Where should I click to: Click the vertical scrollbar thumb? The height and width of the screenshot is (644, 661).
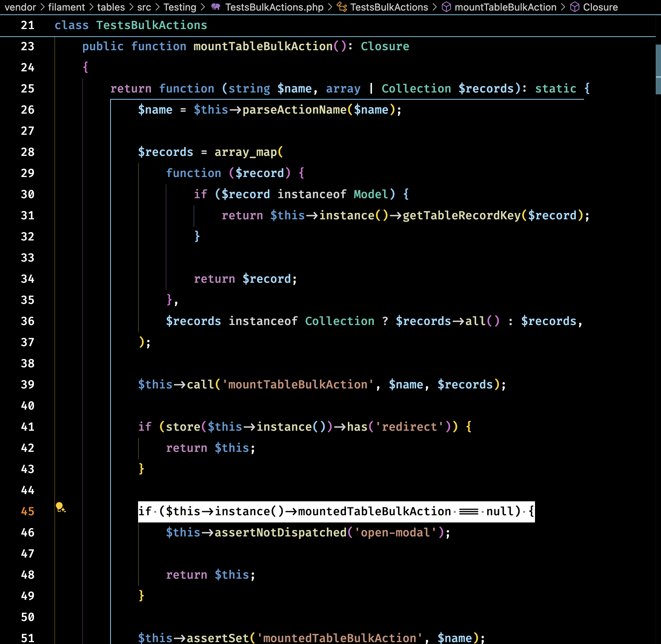(658, 69)
